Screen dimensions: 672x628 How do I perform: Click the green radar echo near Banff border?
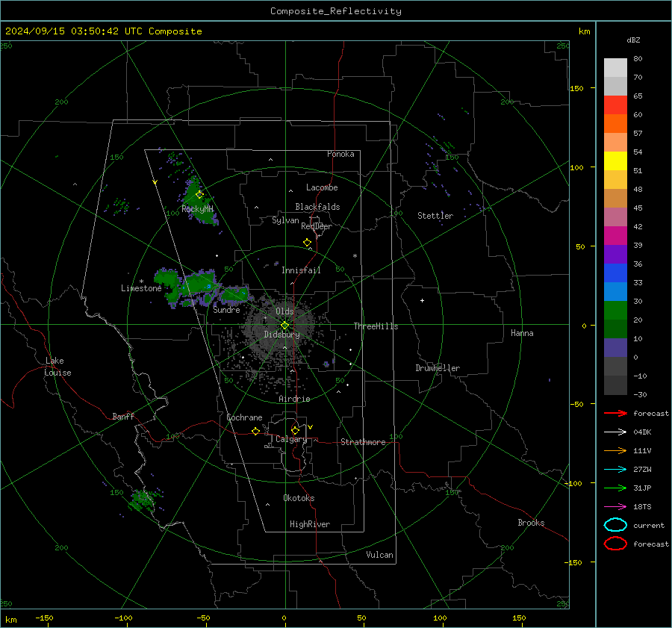click(143, 500)
